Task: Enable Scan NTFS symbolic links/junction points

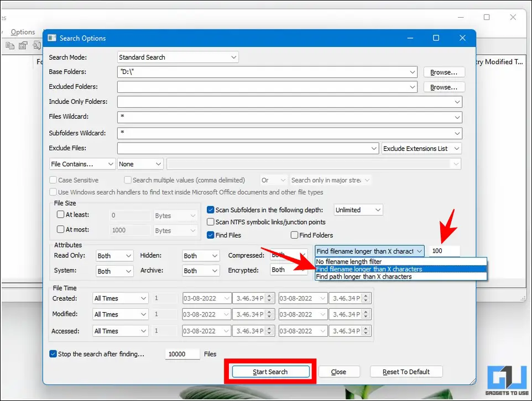Action: point(210,222)
